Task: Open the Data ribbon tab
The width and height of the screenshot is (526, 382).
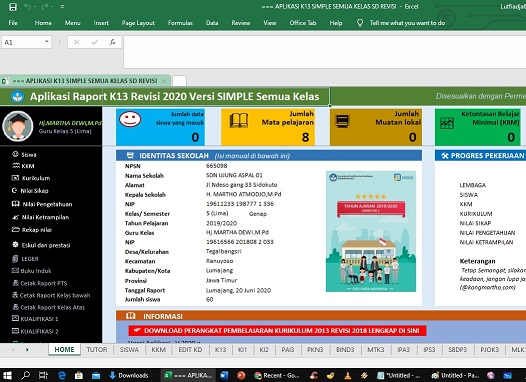Action: (x=212, y=23)
